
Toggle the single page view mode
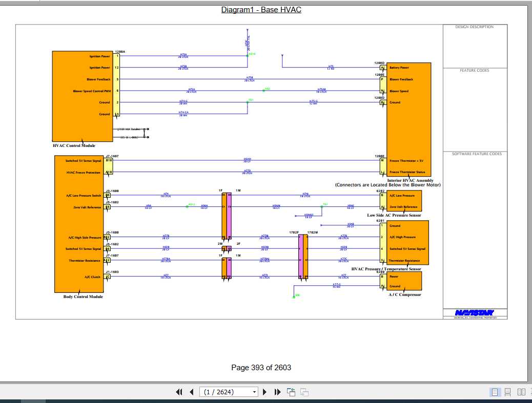[495, 392]
